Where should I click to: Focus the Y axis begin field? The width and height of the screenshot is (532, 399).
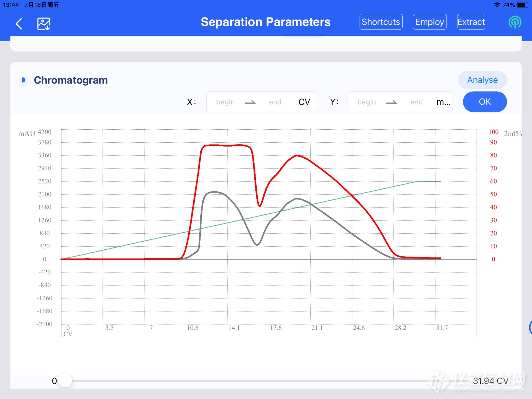pos(367,102)
